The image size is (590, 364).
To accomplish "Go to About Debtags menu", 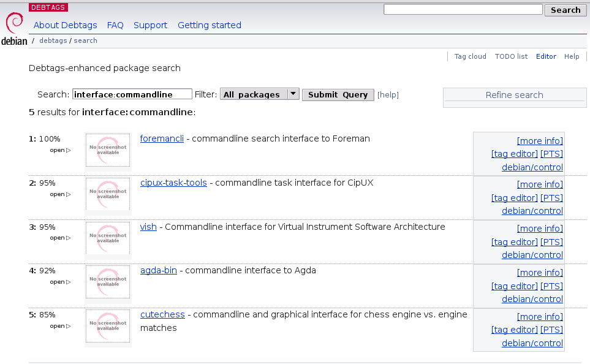I will click(x=65, y=25).
